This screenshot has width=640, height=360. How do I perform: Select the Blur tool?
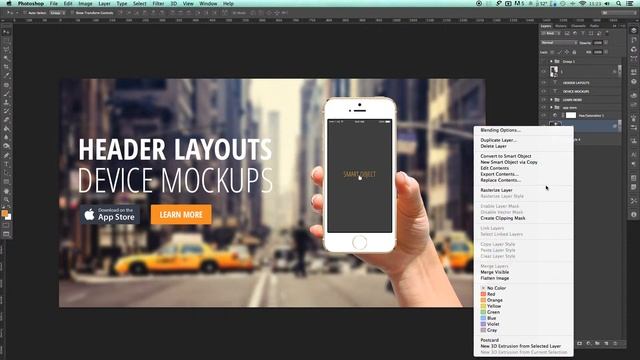point(6,138)
